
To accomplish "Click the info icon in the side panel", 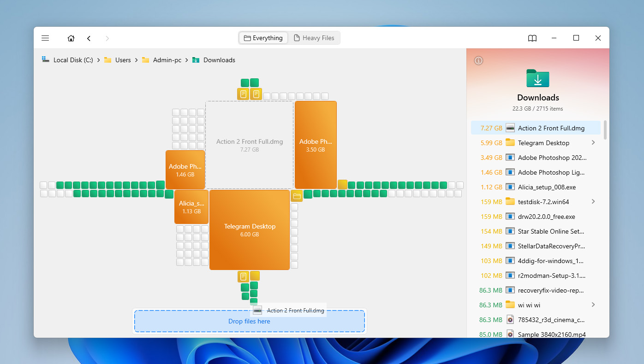I will [x=479, y=60].
